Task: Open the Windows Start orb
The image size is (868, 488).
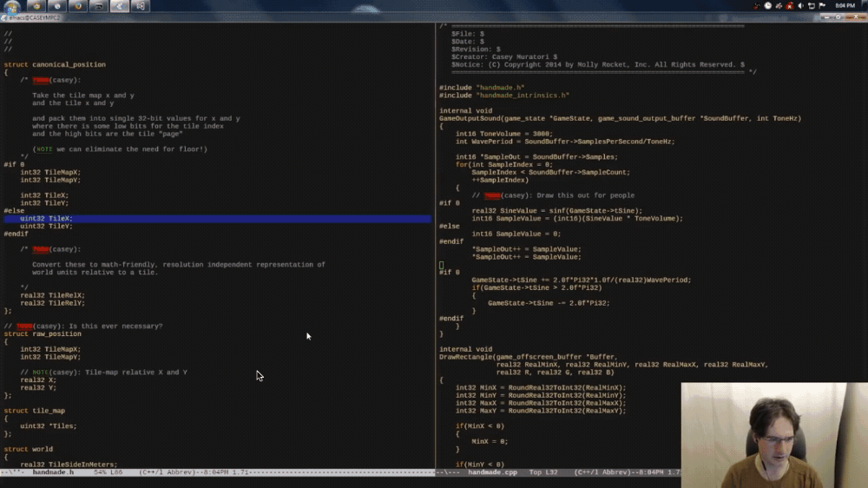Action: [11, 7]
